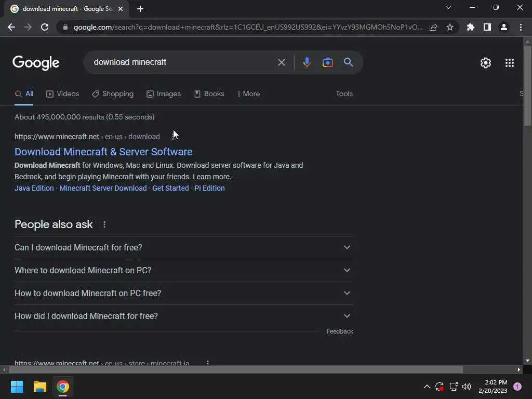The width and height of the screenshot is (532, 399).
Task: Open the Pi Edition sitelink
Action: point(209,188)
